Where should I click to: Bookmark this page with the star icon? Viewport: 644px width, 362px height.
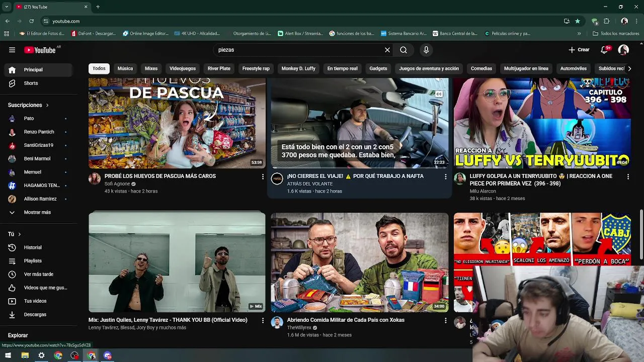(x=578, y=21)
